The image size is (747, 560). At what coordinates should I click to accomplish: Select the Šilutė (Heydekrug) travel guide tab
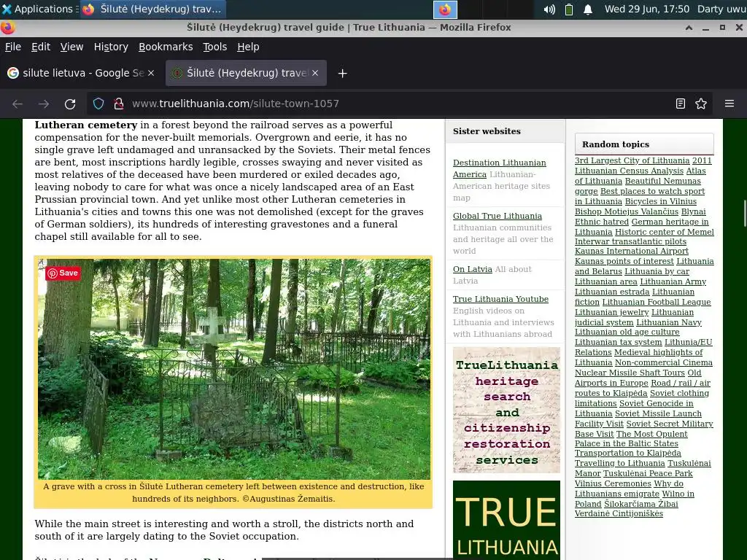[246, 73]
